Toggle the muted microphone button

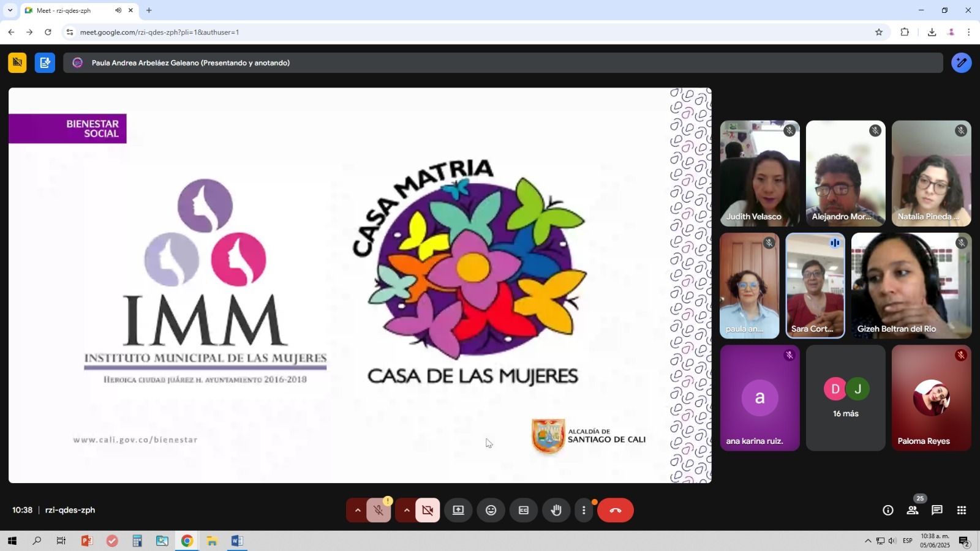pos(379,510)
